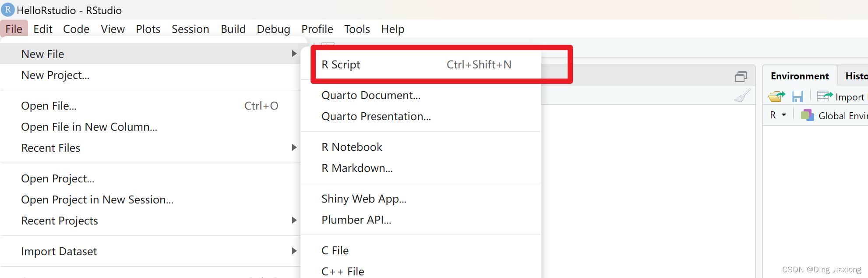The width and height of the screenshot is (868, 278).
Task: Expand the Recent Files submenu arrow
Action: [x=294, y=147]
